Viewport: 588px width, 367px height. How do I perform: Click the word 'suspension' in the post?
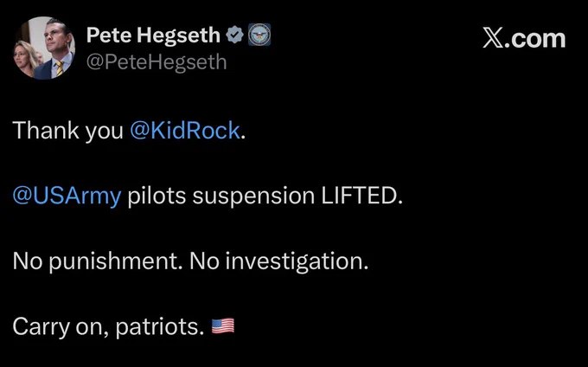pyautogui.click(x=246, y=195)
